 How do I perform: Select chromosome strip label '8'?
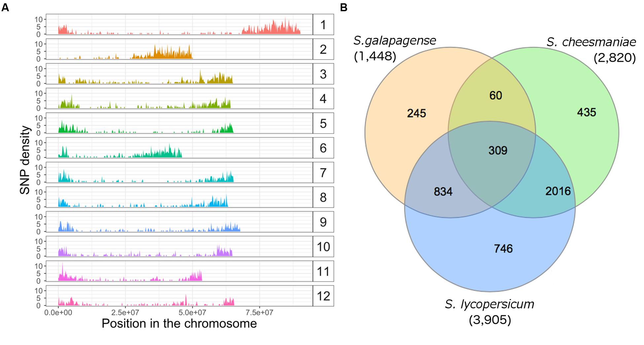[323, 197]
